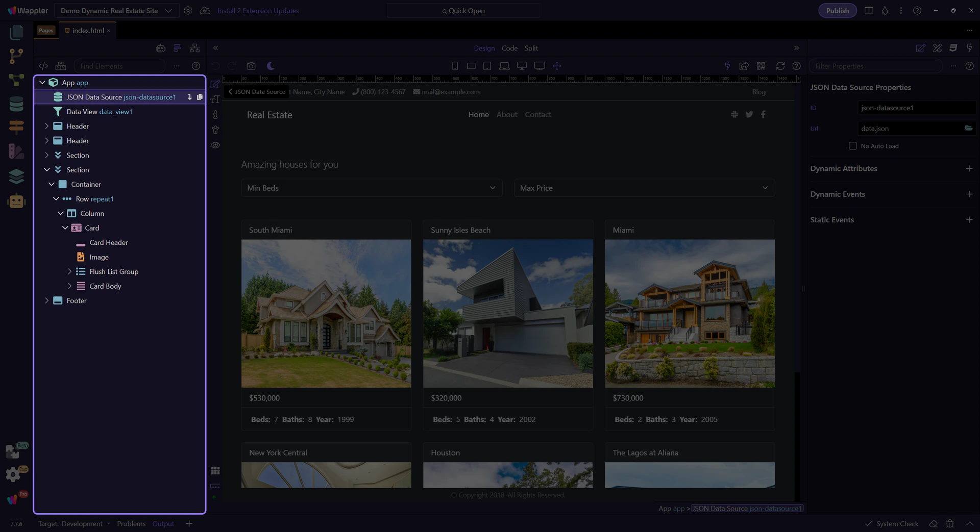Enable the No Auto Load checkbox
The height and width of the screenshot is (532, 980).
[852, 146]
